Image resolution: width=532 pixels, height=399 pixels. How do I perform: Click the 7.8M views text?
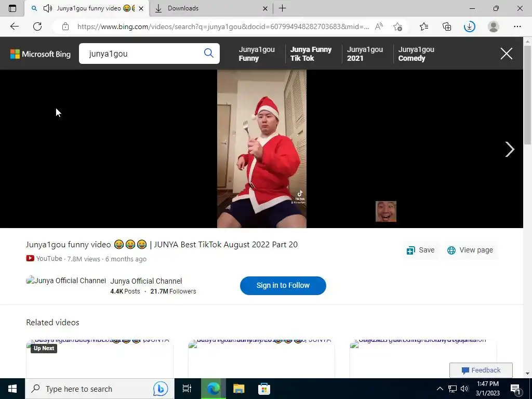pos(84,259)
